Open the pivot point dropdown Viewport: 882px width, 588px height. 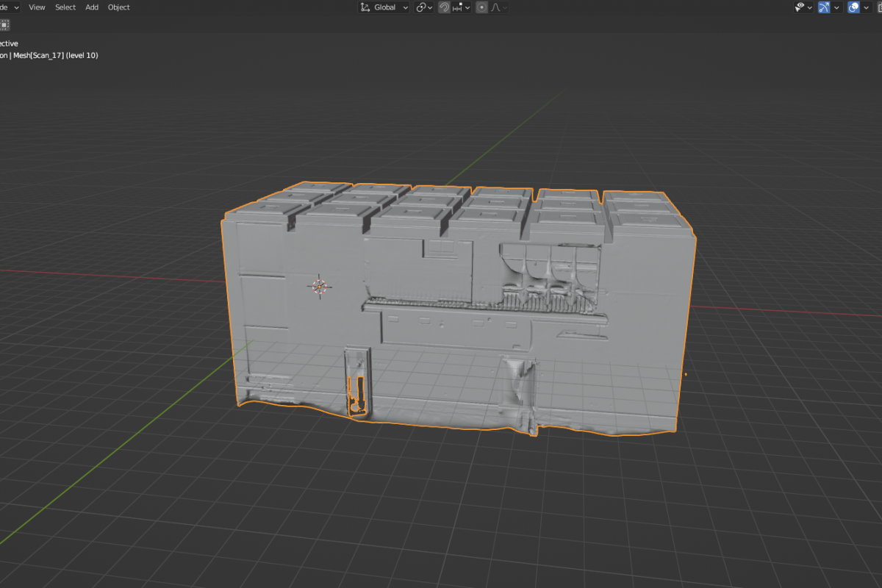pos(424,7)
